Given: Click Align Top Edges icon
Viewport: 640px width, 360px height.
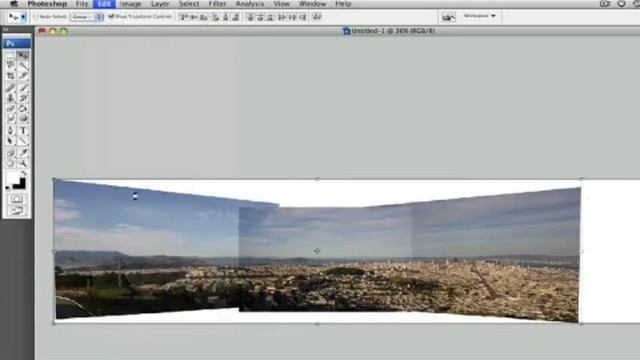Looking at the screenshot, I should tap(184, 17).
